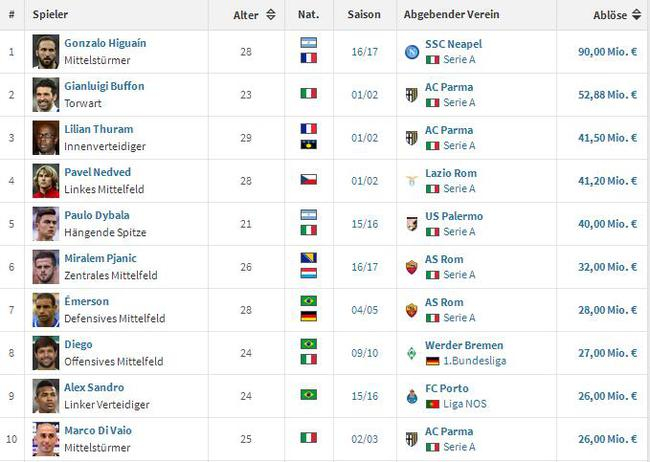The image size is (650, 462).
Task: Click the 1.Bundesliga German flag icon
Action: coord(432,361)
